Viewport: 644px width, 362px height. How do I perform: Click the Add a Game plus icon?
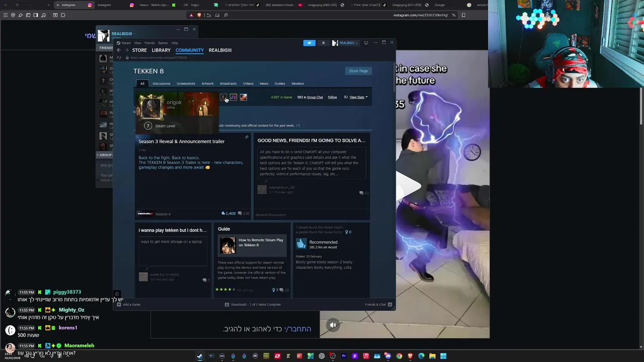point(119,304)
